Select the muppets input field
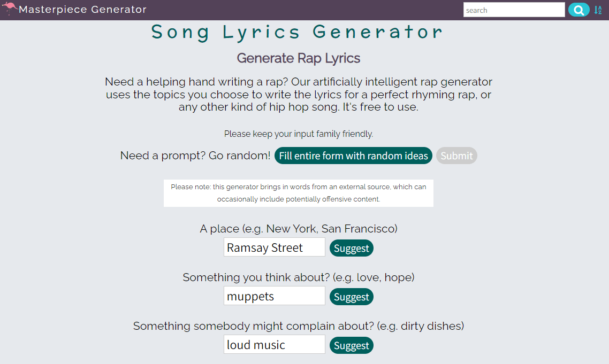This screenshot has width=609, height=364. pyautogui.click(x=274, y=296)
